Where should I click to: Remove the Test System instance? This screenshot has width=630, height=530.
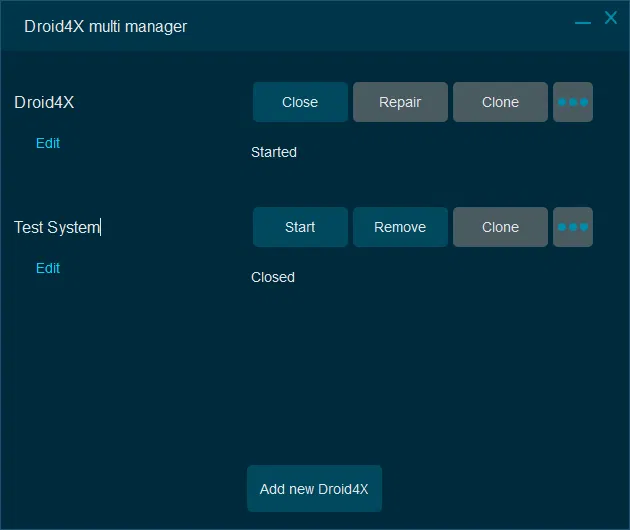tap(400, 227)
